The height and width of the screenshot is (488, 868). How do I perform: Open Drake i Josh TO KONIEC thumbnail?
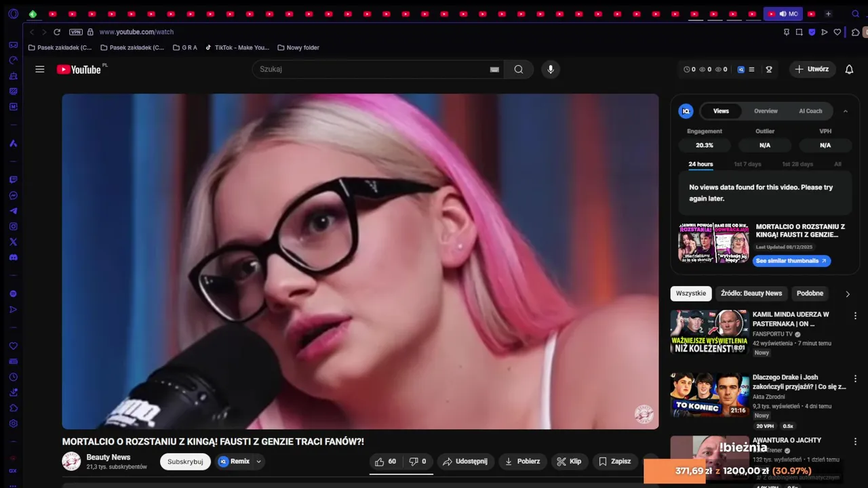(709, 394)
